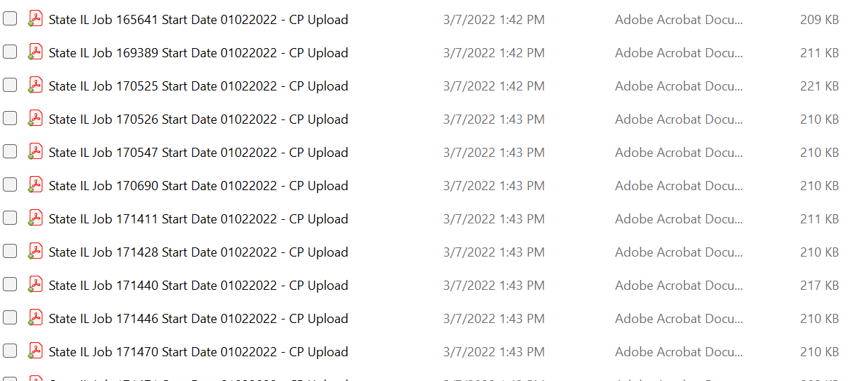The width and height of the screenshot is (868, 381).
Task: Select the PDF icon beside Job 170525
Action: [35, 86]
